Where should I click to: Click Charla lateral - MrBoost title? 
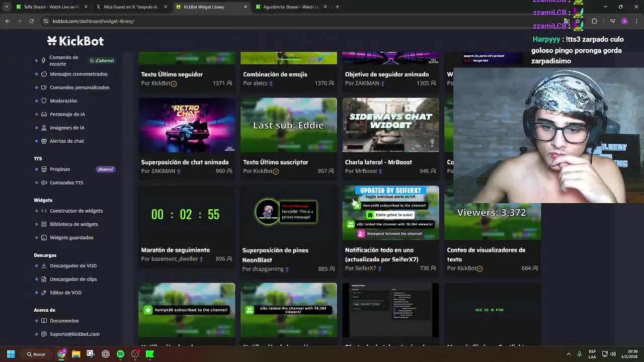(378, 162)
